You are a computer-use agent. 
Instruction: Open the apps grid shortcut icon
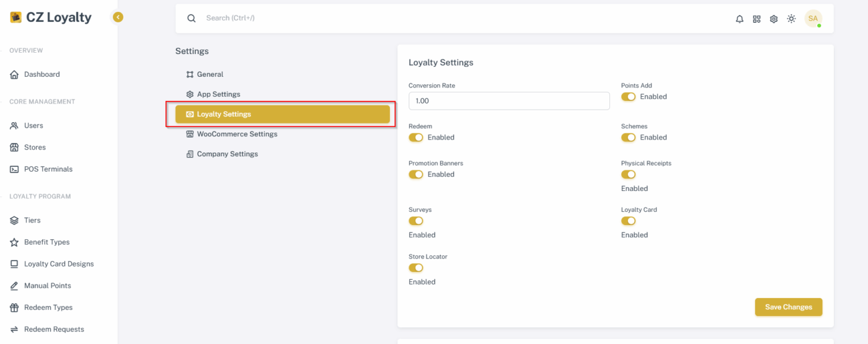pos(756,19)
